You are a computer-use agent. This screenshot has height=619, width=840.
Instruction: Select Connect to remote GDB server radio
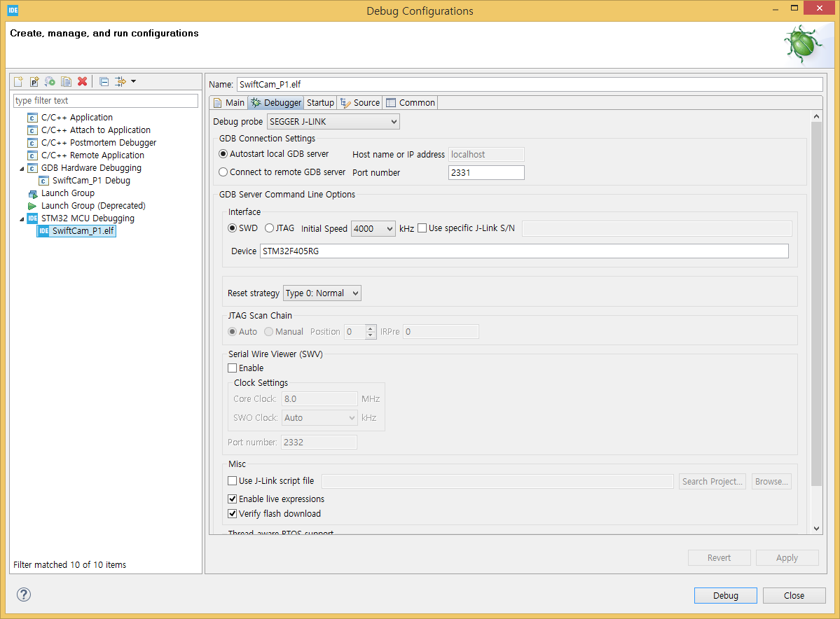pyautogui.click(x=223, y=172)
